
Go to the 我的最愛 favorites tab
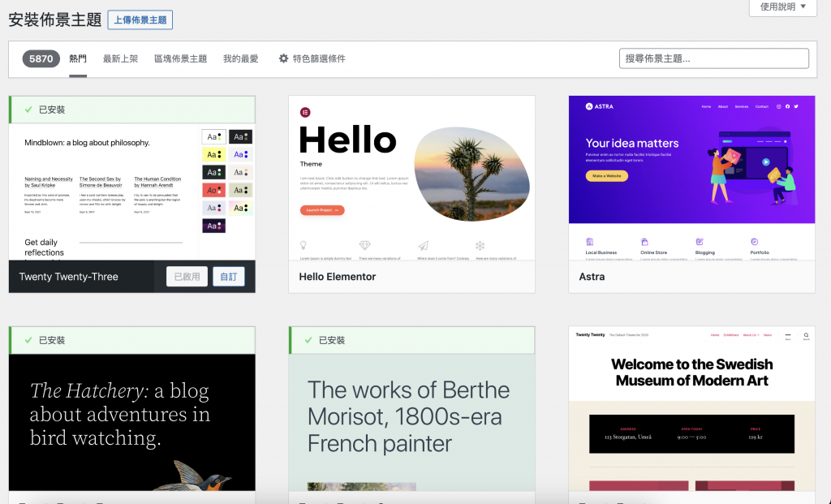(240, 58)
